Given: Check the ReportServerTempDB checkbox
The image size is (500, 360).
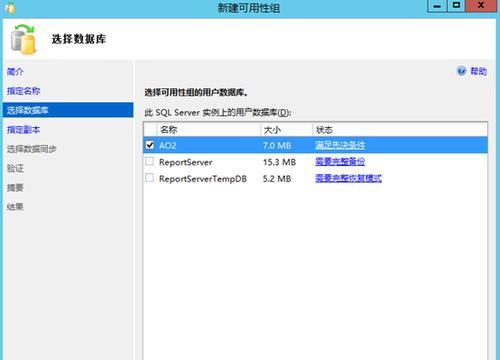Looking at the screenshot, I should [x=150, y=178].
